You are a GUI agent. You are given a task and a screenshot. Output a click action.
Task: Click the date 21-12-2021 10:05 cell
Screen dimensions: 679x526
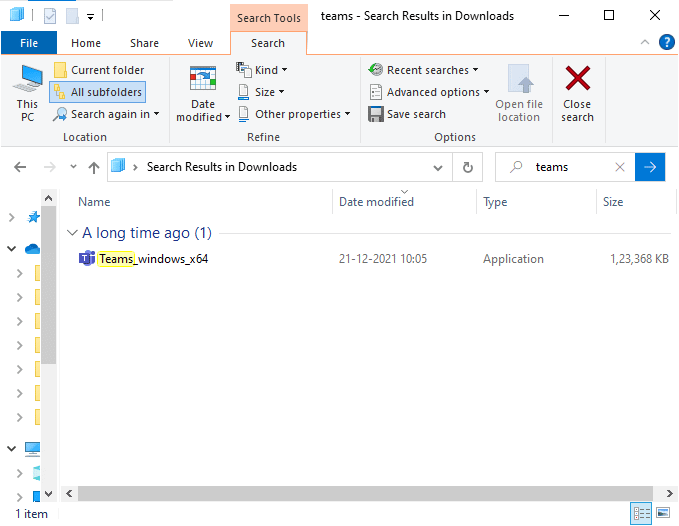tap(383, 259)
